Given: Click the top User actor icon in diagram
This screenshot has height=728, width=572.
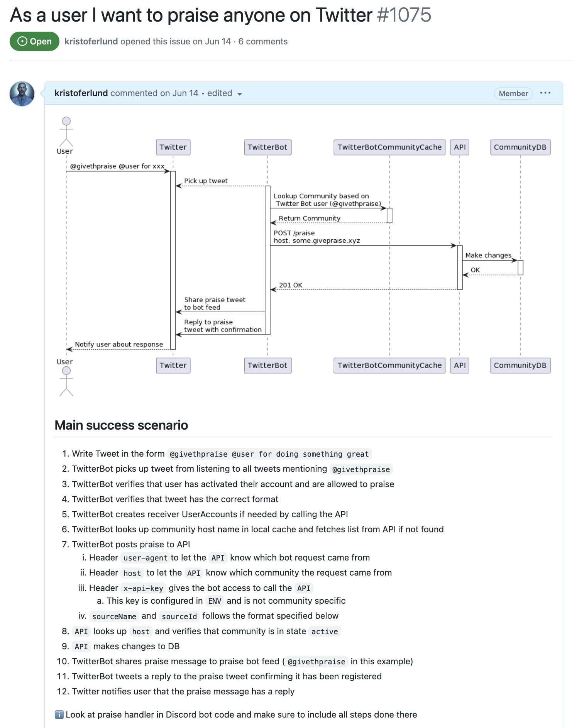Looking at the screenshot, I should [x=66, y=132].
